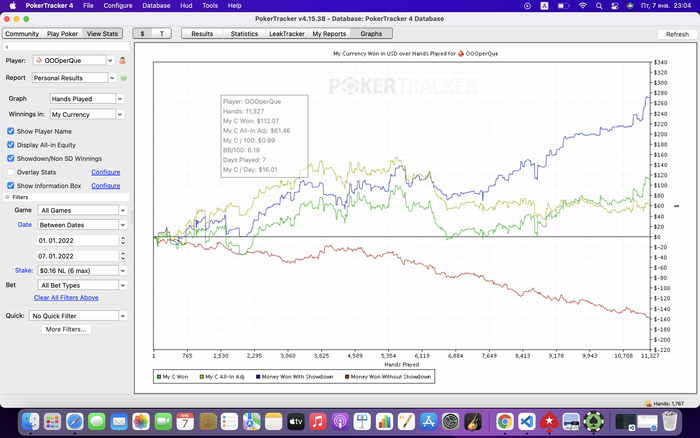The image size is (700, 438).
Task: Collapse the Filters section toggle
Action: 7,197
